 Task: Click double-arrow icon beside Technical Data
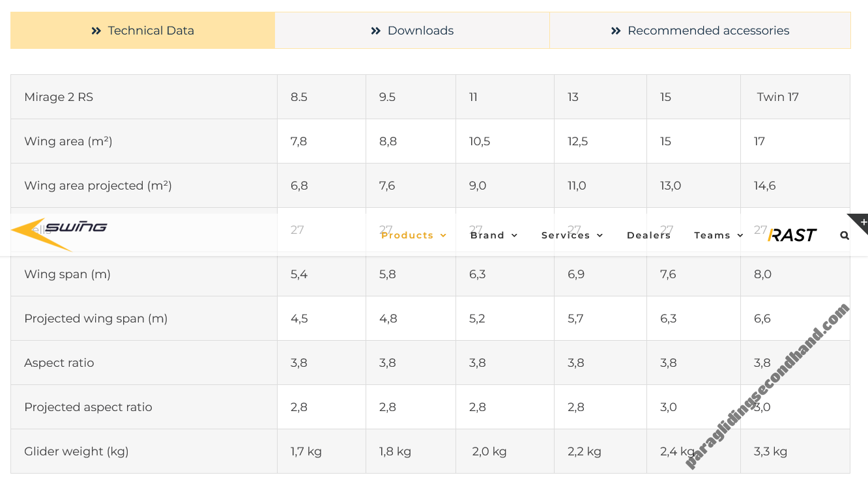pyautogui.click(x=96, y=31)
